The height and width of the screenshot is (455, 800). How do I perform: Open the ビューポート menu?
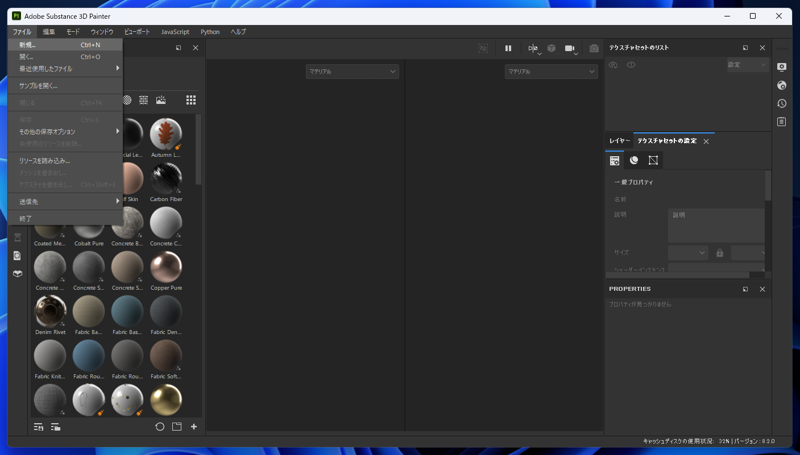tap(137, 32)
